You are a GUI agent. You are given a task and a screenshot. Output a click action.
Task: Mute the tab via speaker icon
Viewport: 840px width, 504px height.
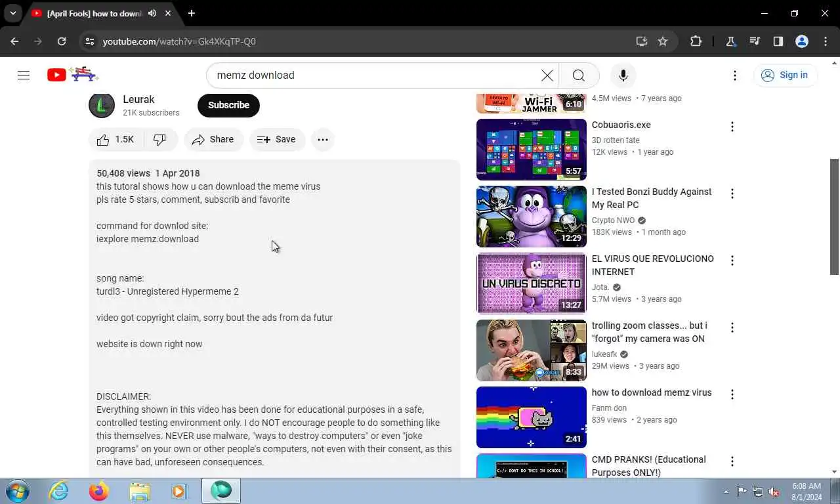point(152,13)
